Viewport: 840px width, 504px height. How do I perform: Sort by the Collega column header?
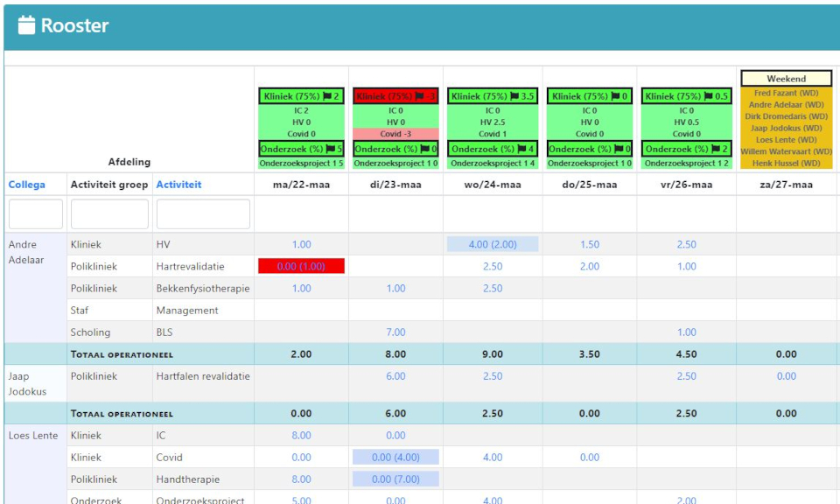[x=25, y=185]
